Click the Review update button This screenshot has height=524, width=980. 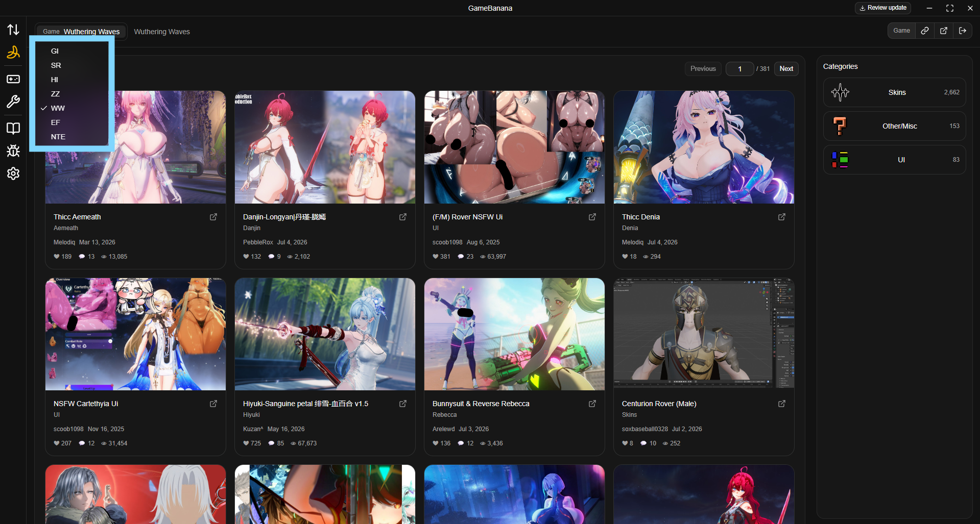(x=883, y=8)
